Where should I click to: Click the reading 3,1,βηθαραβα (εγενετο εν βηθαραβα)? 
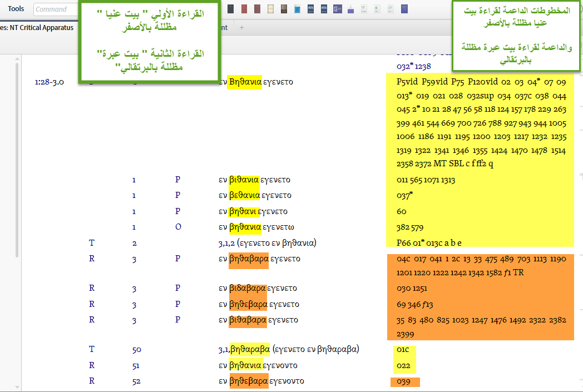[289, 349]
